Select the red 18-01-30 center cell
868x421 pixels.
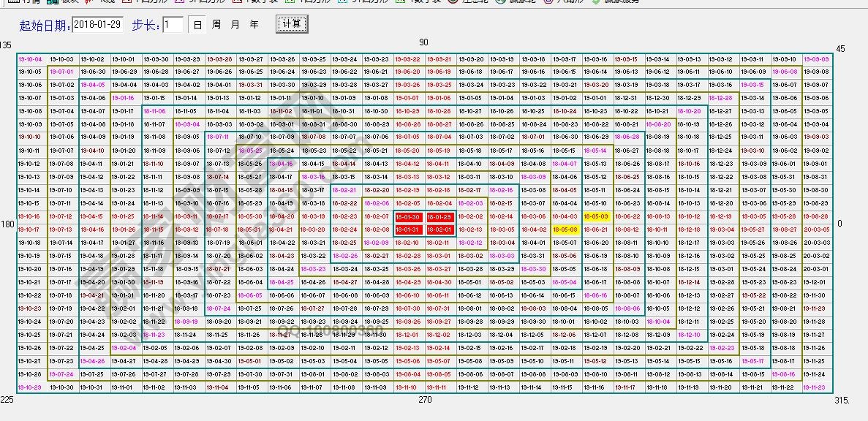point(408,217)
